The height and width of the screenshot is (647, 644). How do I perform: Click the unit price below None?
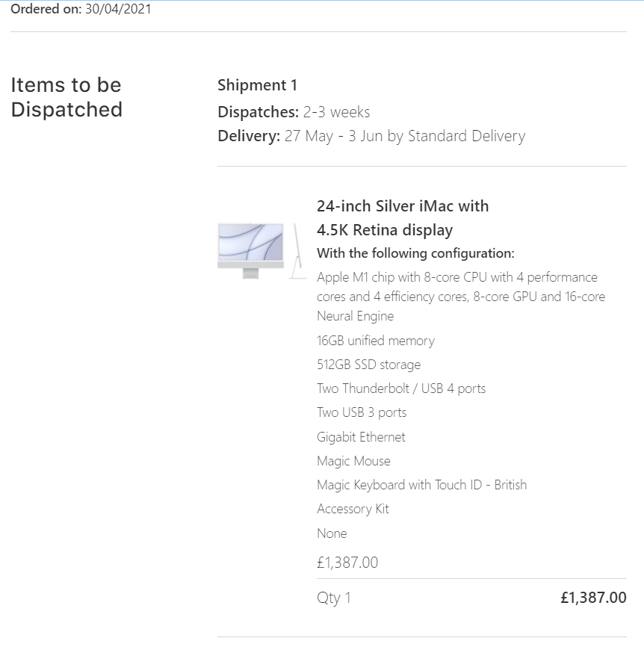pyautogui.click(x=347, y=563)
